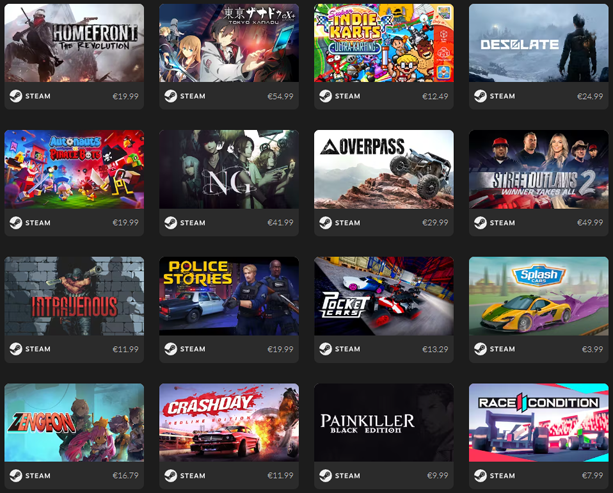Click the Steam icon below Desolate
613x493 pixels.
pyautogui.click(x=480, y=96)
